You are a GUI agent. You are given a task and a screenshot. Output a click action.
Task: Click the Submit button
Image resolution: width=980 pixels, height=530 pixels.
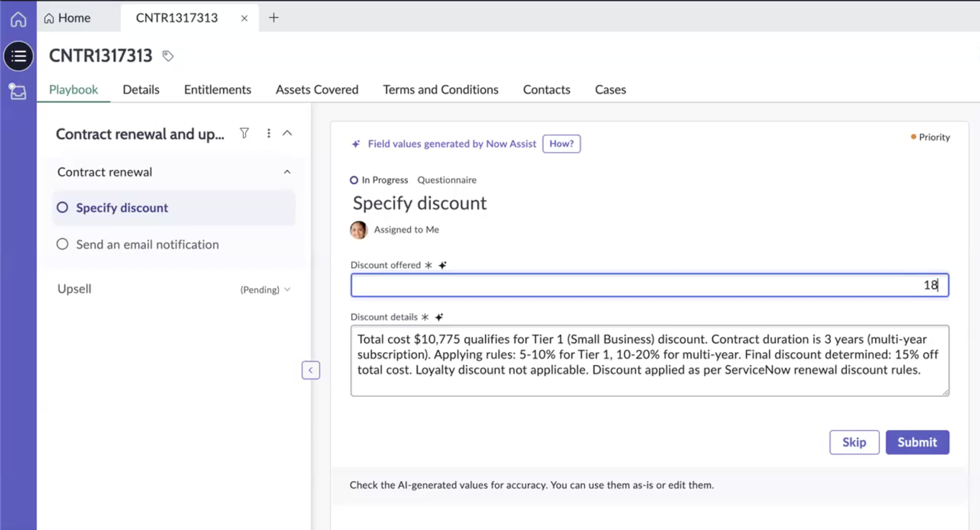917,442
